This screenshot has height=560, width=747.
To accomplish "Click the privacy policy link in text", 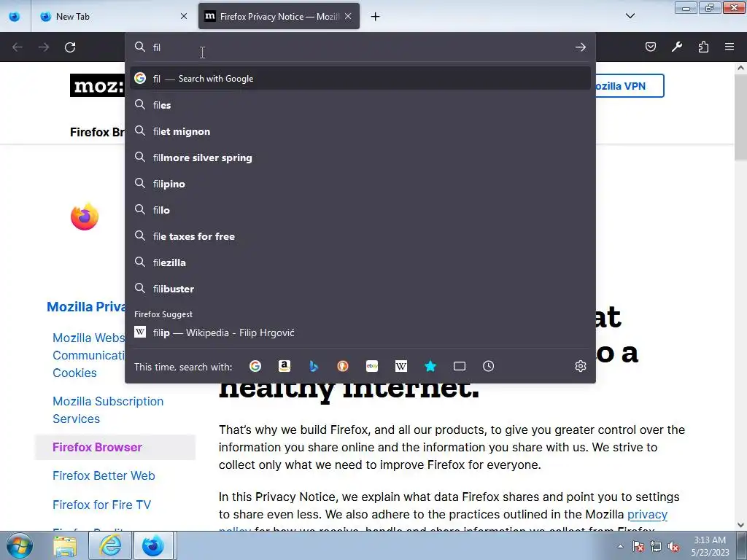I will point(647,514).
